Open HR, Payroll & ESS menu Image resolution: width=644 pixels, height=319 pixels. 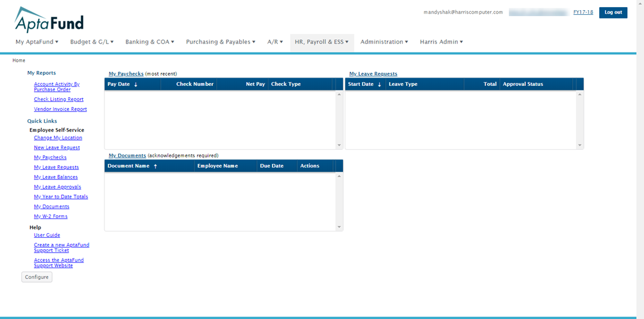click(322, 42)
